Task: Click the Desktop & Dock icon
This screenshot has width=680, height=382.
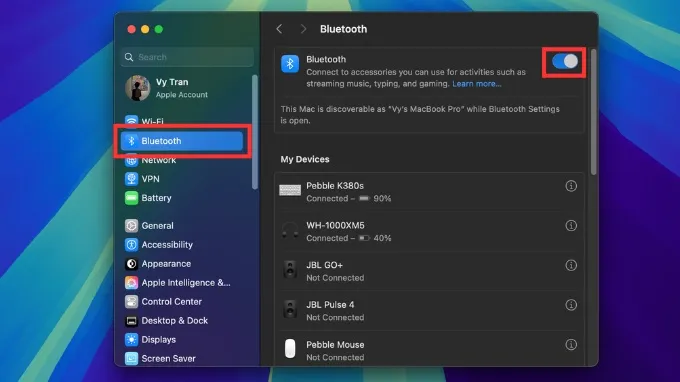Action: coord(131,321)
